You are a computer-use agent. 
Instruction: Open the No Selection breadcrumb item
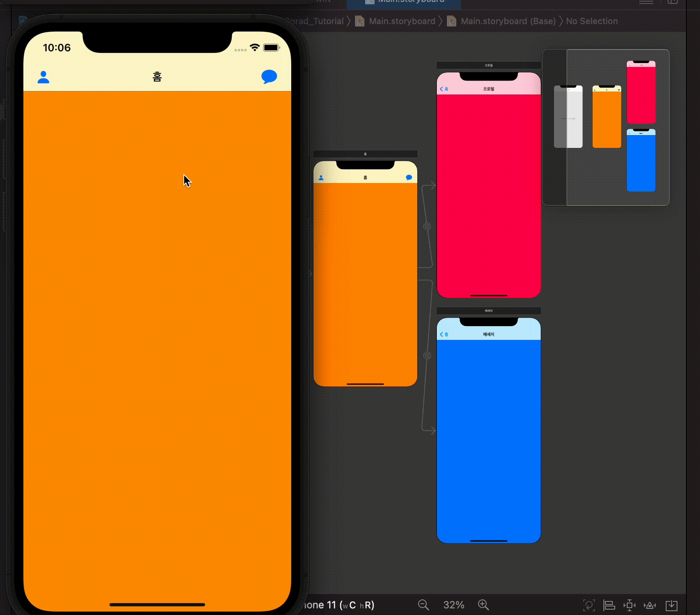point(592,21)
